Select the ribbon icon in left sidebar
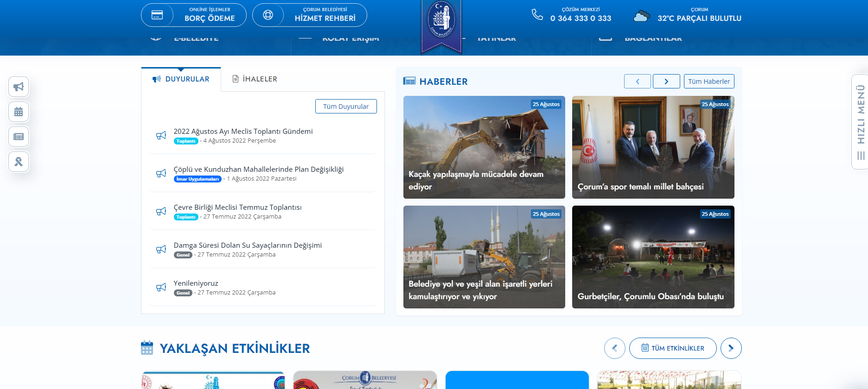Screen dimensions: 868x389 pyautogui.click(x=19, y=162)
